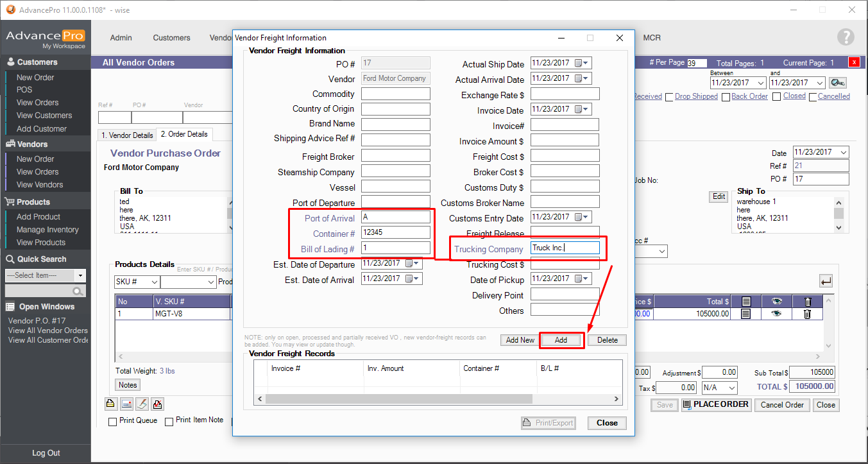Switch to the 1. Vendor Details tab

[x=126, y=135]
